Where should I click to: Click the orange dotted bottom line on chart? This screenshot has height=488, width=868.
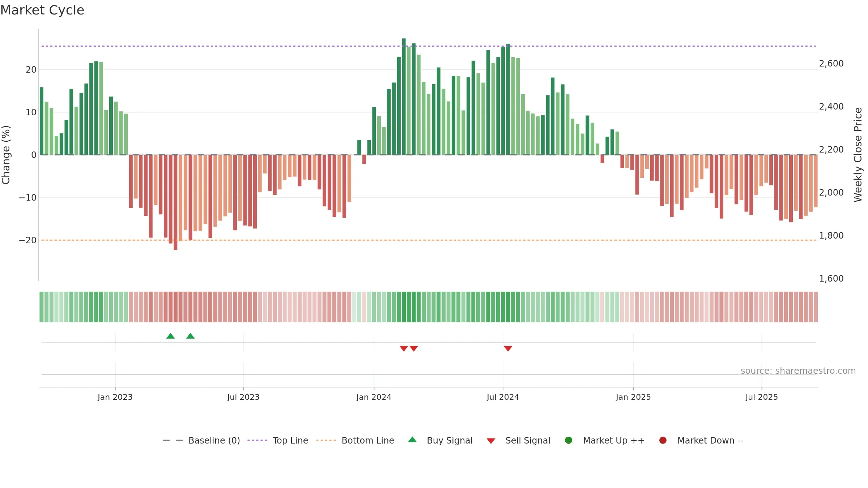[429, 240]
